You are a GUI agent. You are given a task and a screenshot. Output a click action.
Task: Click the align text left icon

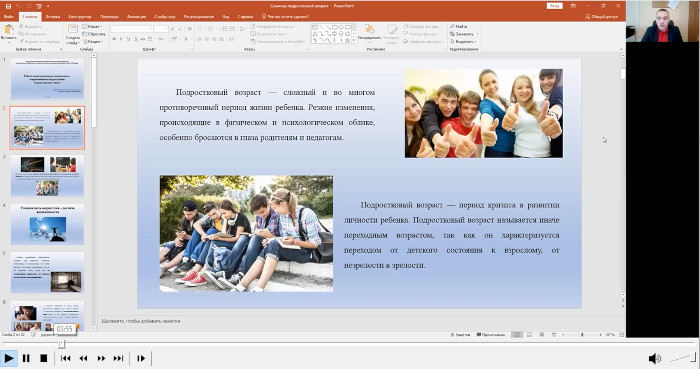coord(200,39)
